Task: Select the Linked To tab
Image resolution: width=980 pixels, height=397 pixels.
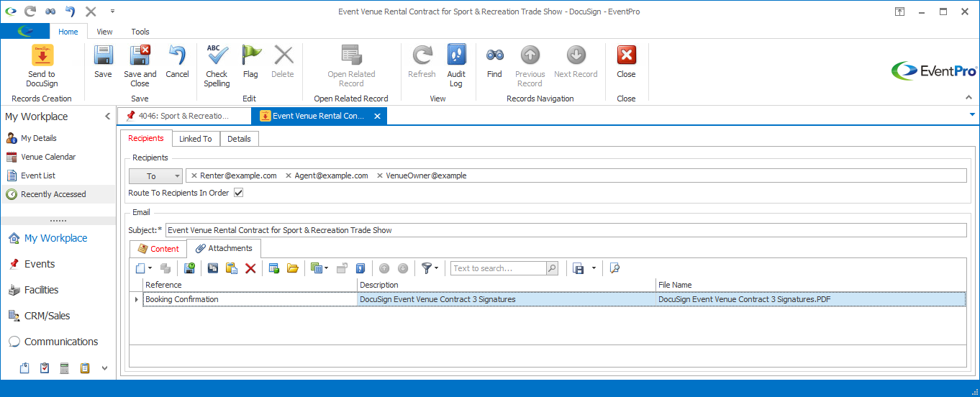Action: [x=196, y=139]
